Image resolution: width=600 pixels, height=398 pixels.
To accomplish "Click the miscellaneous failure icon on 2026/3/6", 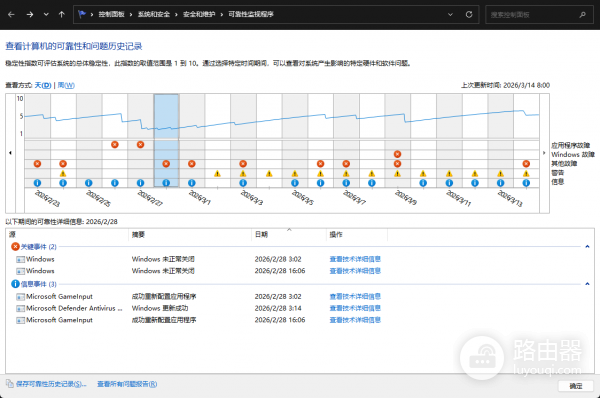I will pyautogui.click(x=320, y=164).
